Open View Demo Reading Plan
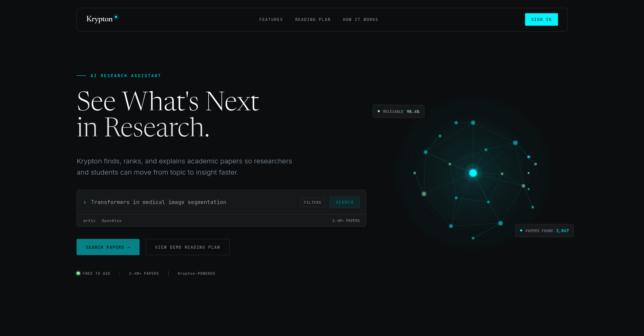Viewport: 644px width, 336px height. click(188, 247)
